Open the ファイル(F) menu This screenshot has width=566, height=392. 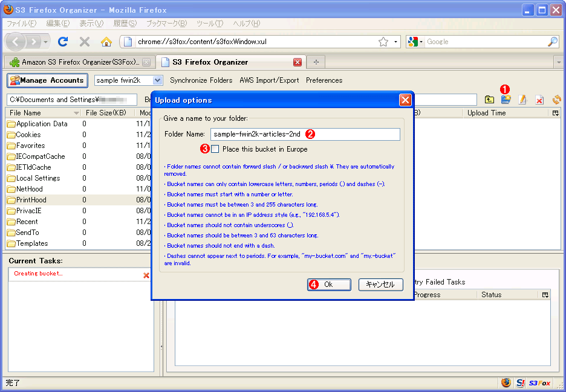[x=21, y=24]
